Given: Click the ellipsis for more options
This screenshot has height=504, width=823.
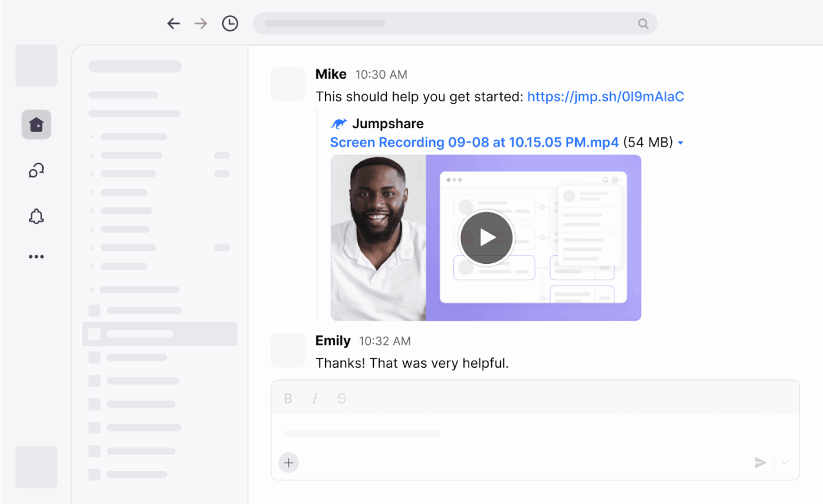Looking at the screenshot, I should [x=36, y=256].
